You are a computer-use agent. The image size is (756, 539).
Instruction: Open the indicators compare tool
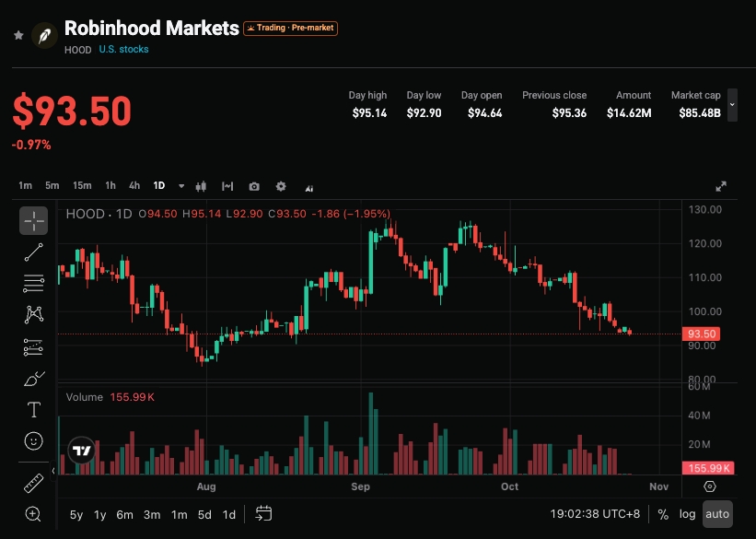[227, 186]
